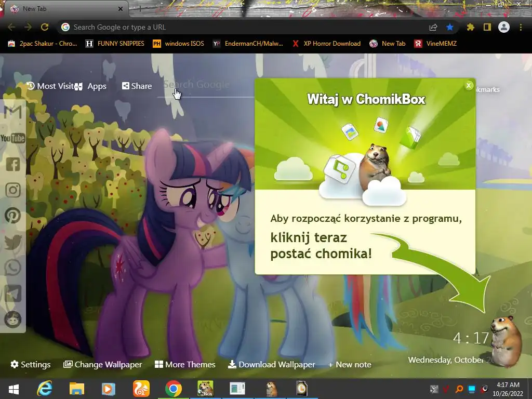Switch to Chrome on taskbar
This screenshot has width=532, height=399.
[174, 389]
